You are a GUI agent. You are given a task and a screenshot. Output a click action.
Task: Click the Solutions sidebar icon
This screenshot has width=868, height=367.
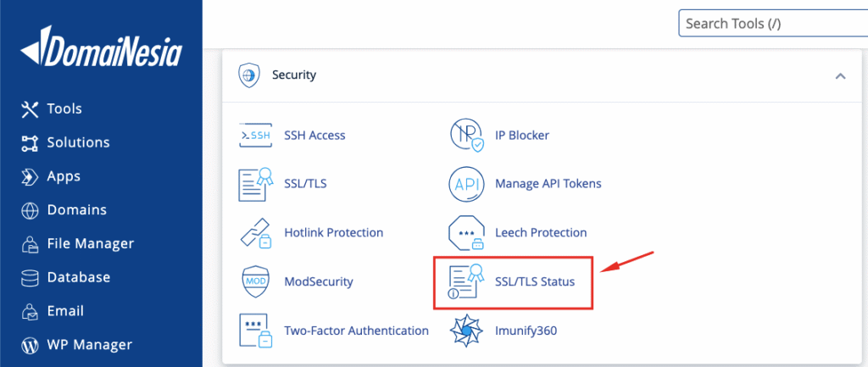30,142
